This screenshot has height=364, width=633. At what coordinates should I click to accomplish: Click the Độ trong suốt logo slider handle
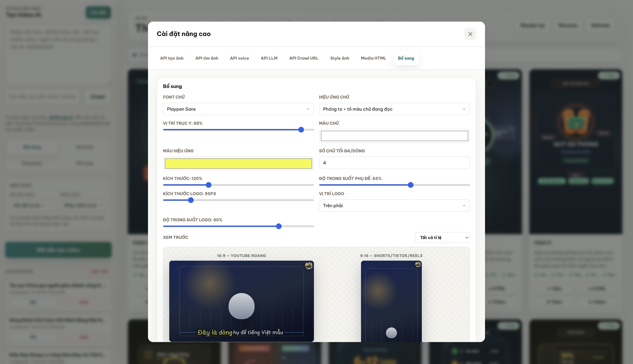(279, 226)
